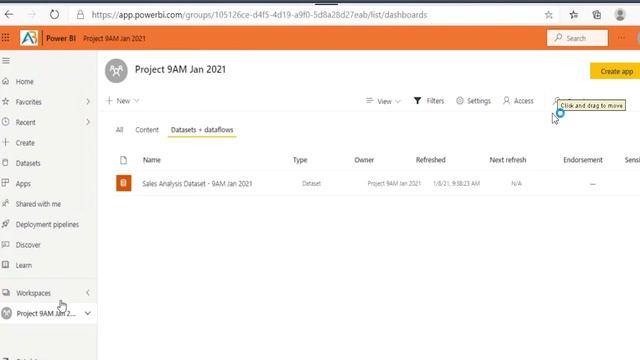The image size is (640, 360).
Task: Click Project 9AM Jan 2021 in header breadcrumb
Action: point(114,38)
